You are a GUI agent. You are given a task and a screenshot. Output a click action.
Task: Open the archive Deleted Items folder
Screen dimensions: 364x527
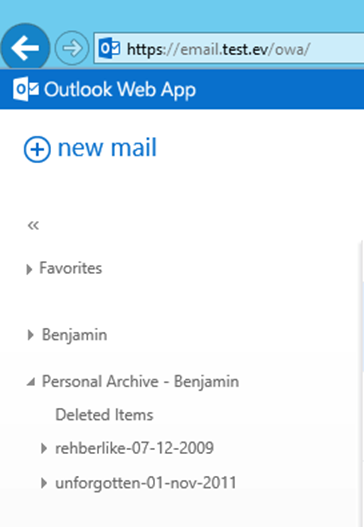click(x=104, y=415)
